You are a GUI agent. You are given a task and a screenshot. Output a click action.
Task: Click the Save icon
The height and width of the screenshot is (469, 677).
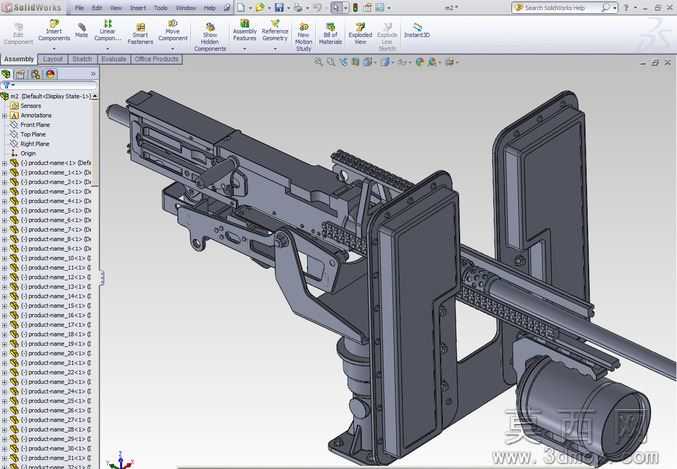pos(279,7)
